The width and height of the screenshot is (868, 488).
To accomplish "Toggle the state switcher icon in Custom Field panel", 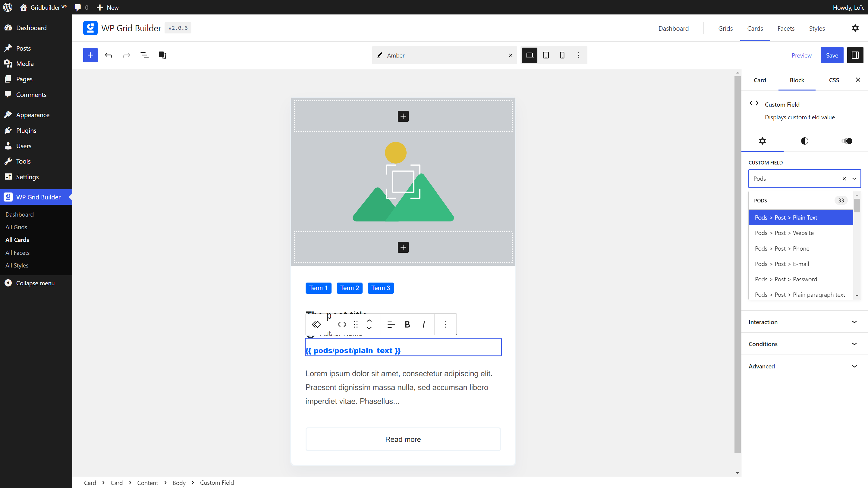I will (x=847, y=141).
